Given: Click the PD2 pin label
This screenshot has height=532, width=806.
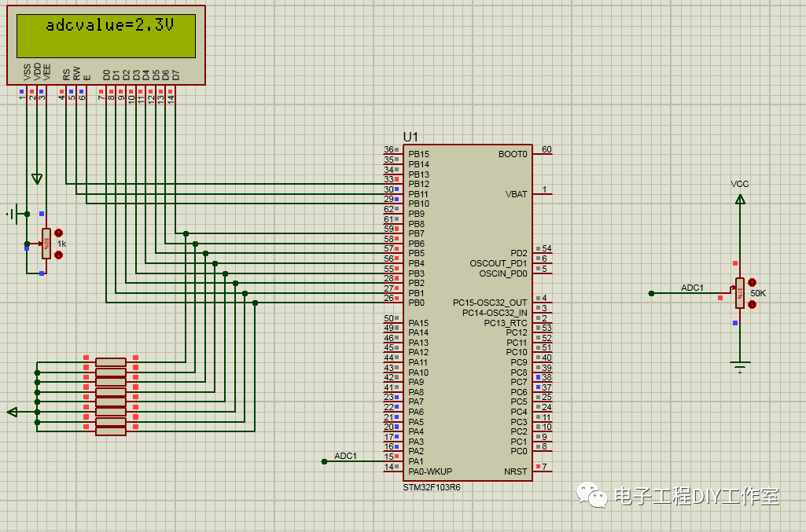Looking at the screenshot, I should point(519,253).
